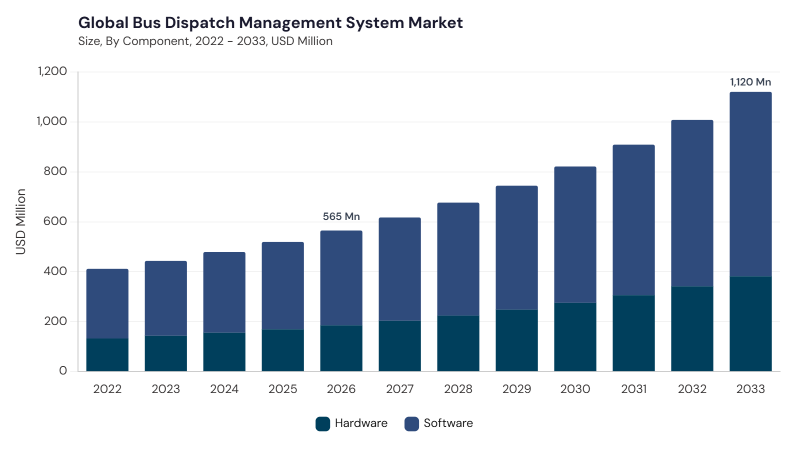Viewport: 800px width, 450px height.
Task: Click the '400' y-axis tick label
Action: coord(55,271)
